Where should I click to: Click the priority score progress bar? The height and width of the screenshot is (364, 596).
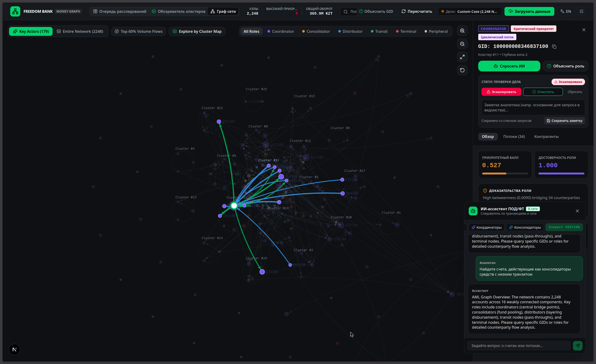click(x=505, y=174)
